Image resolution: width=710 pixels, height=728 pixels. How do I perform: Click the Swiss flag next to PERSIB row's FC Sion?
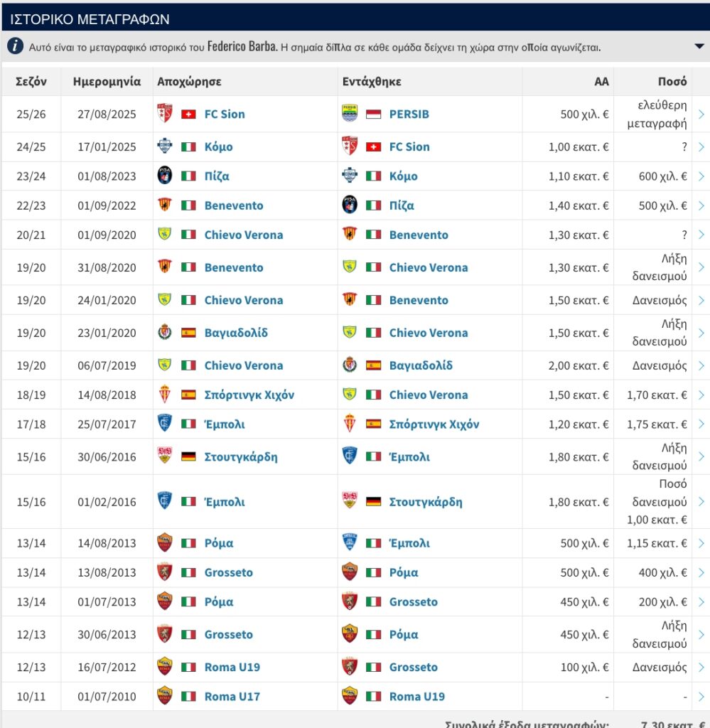click(188, 114)
